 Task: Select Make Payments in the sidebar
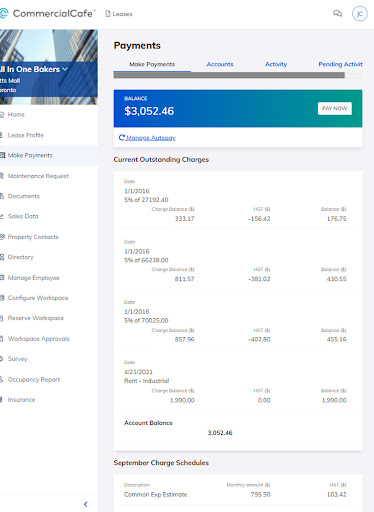coord(30,155)
